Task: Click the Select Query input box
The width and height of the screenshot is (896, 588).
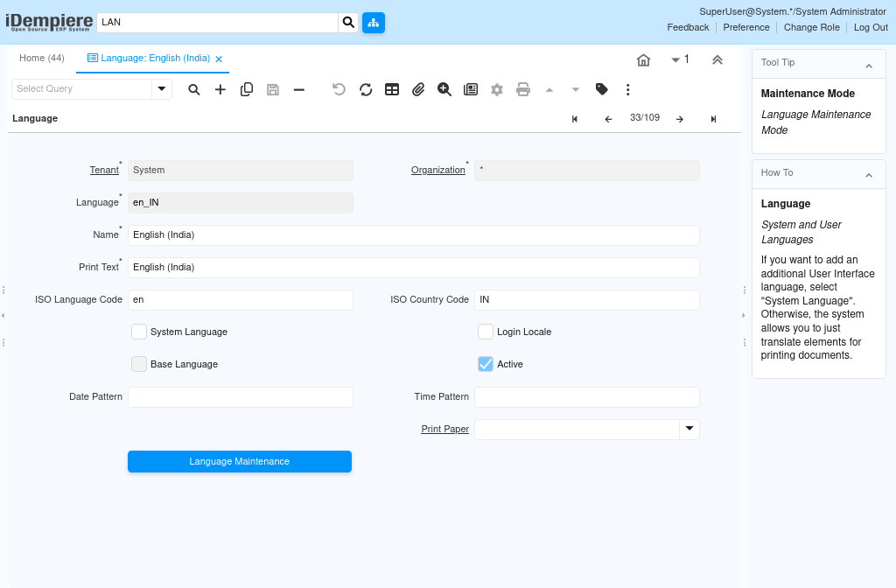Action: coord(81,89)
